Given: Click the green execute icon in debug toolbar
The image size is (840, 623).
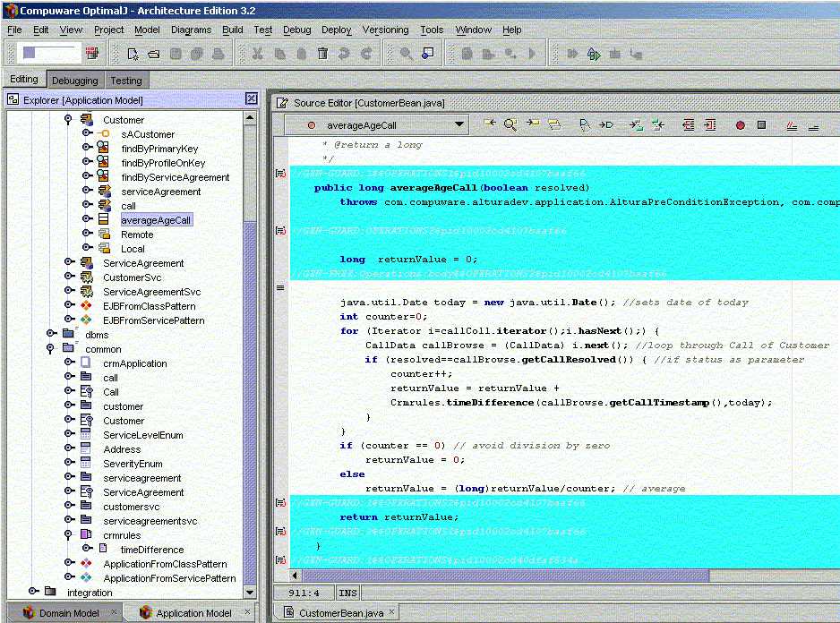Looking at the screenshot, I should [594, 54].
